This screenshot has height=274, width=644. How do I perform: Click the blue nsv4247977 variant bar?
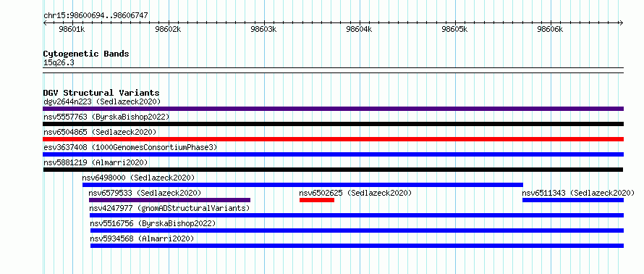(x=357, y=215)
